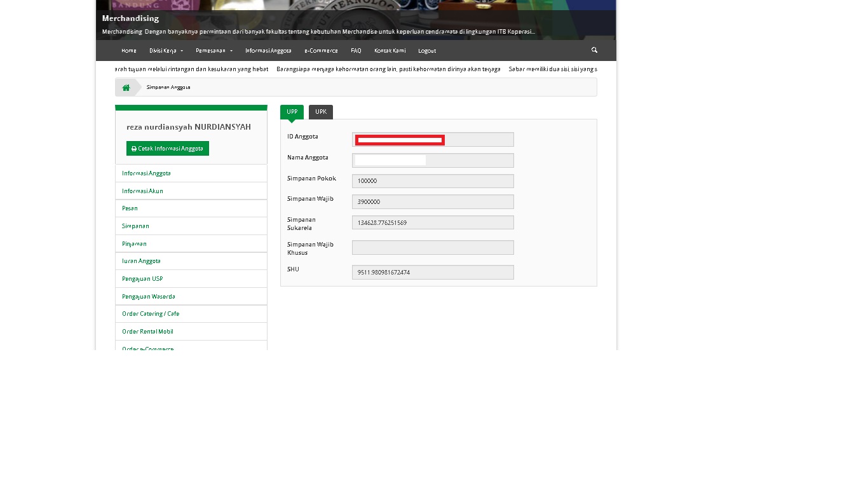Screen dimensions: 868x488
Task: Click the SHU value field
Action: click(433, 273)
